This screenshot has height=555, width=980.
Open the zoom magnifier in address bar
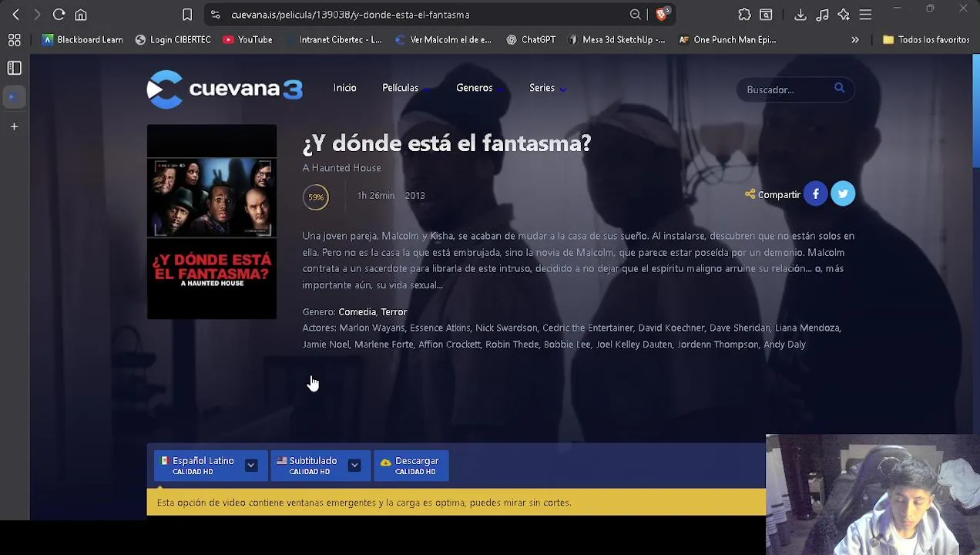tap(635, 15)
